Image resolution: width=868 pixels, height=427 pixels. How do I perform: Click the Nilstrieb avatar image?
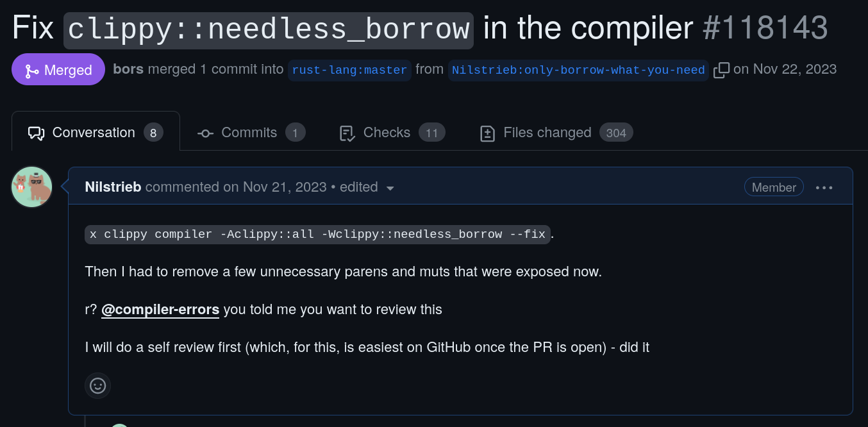click(x=32, y=187)
